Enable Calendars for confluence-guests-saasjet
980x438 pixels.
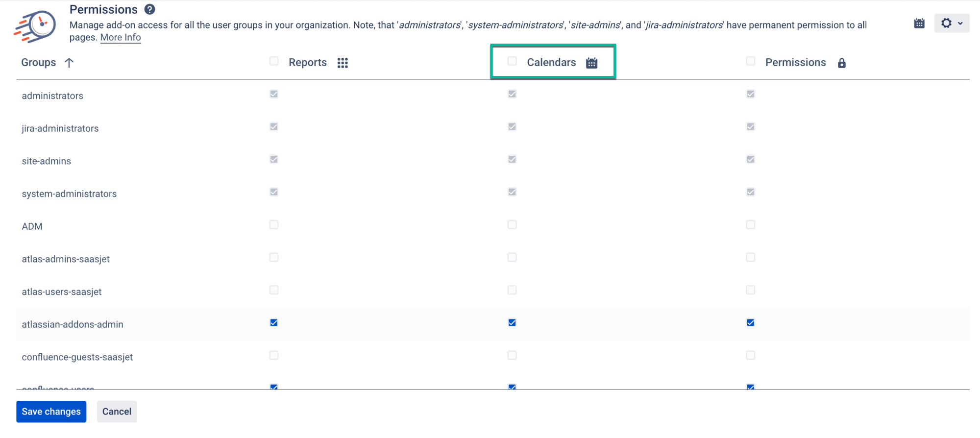pyautogui.click(x=512, y=355)
